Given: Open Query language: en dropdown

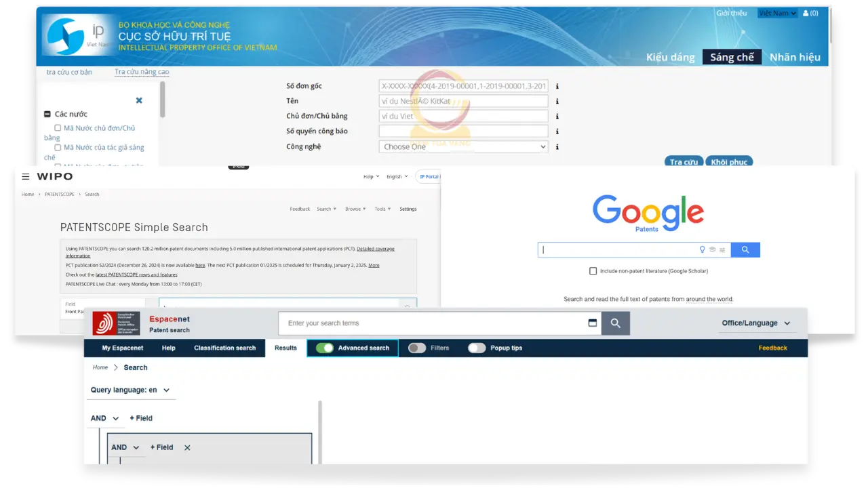Looking at the screenshot, I should pos(130,390).
